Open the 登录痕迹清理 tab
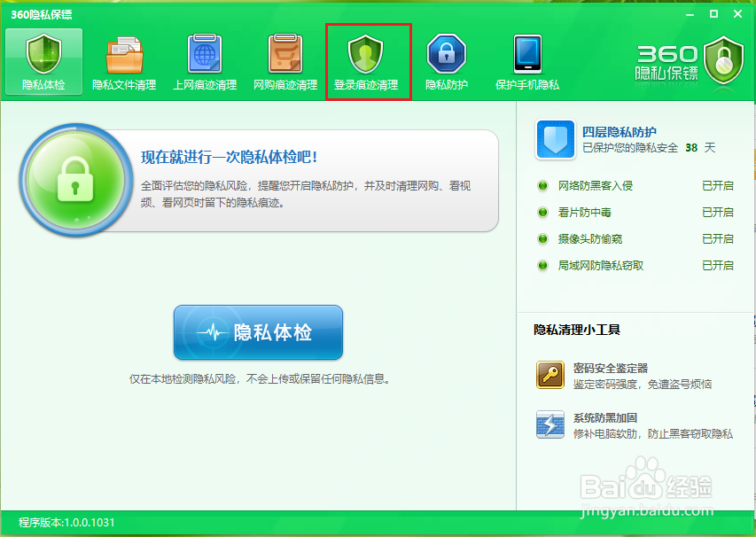 pos(366,62)
